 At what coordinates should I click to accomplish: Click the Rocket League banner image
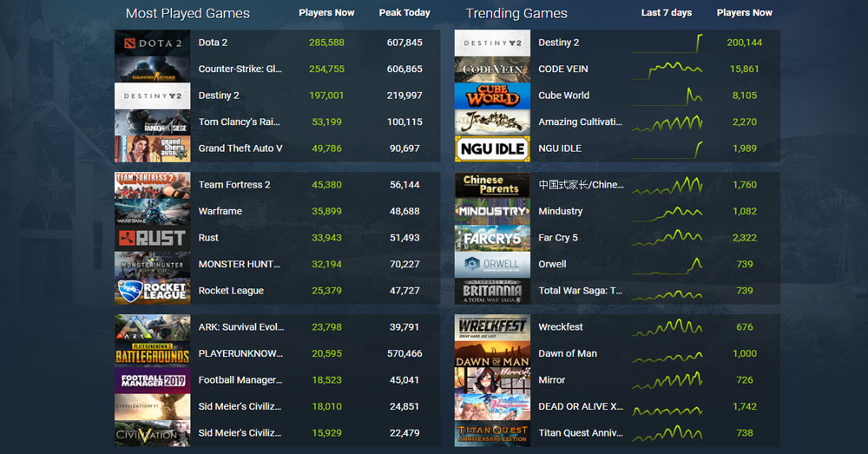click(x=152, y=291)
